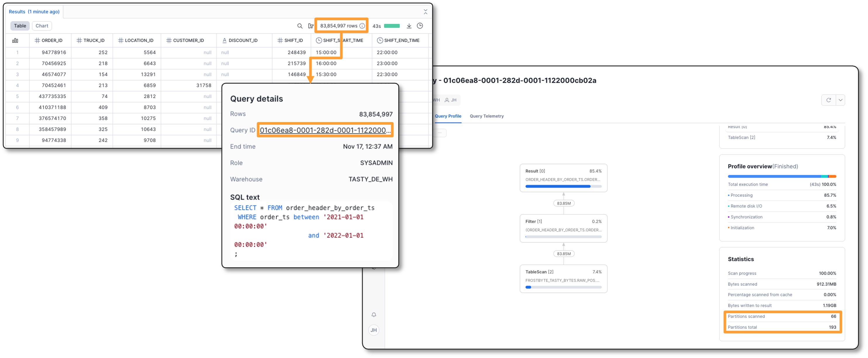Image resolution: width=868 pixels, height=358 pixels.
Task: Open query history clock icon
Action: coord(420,26)
